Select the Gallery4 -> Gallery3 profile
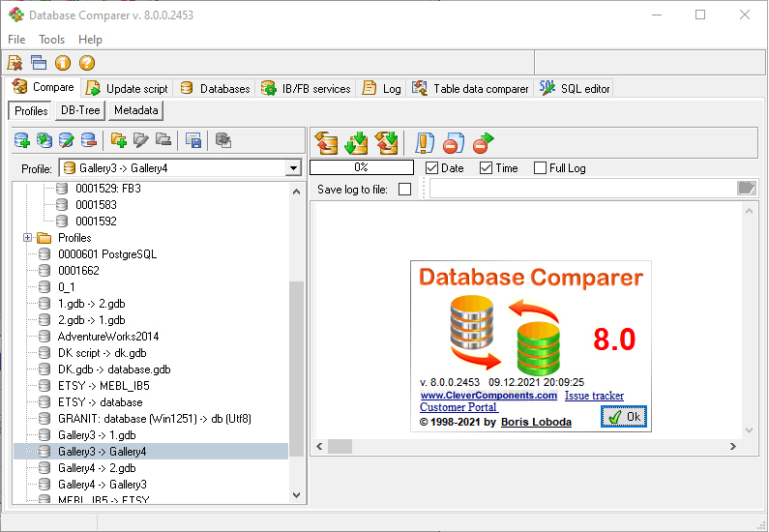 click(103, 485)
